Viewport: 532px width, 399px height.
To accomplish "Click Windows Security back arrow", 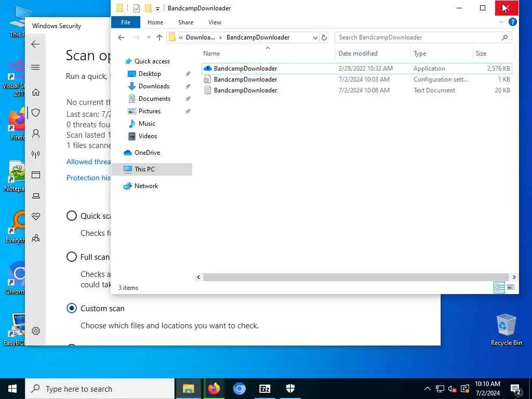I will (35, 44).
